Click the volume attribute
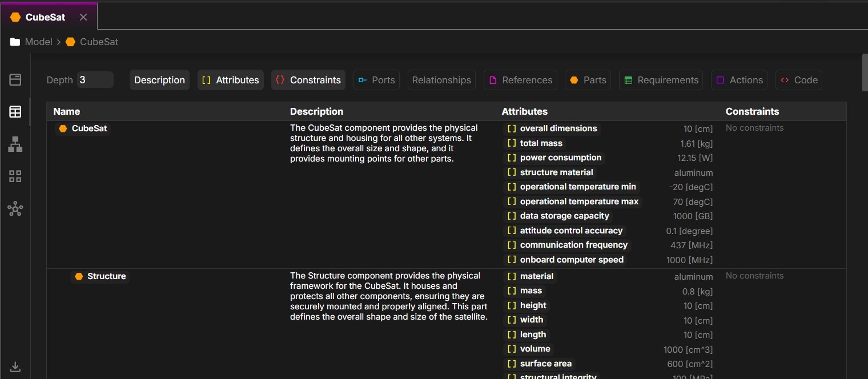Image resolution: width=868 pixels, height=379 pixels. 529,349
